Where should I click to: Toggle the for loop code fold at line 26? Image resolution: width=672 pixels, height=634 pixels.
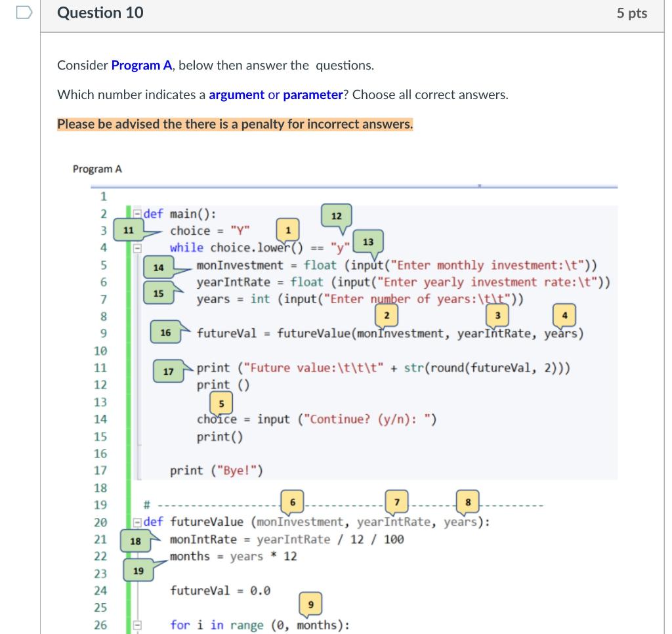138,625
